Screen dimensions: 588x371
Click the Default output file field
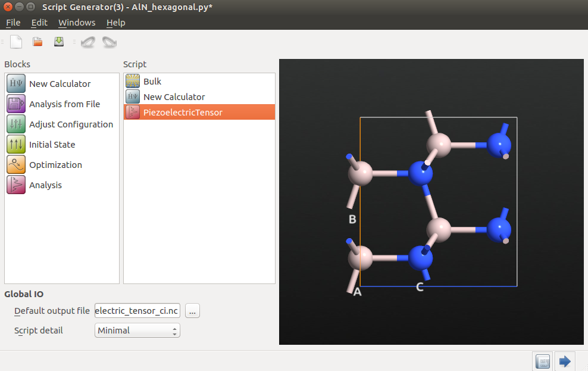point(137,311)
